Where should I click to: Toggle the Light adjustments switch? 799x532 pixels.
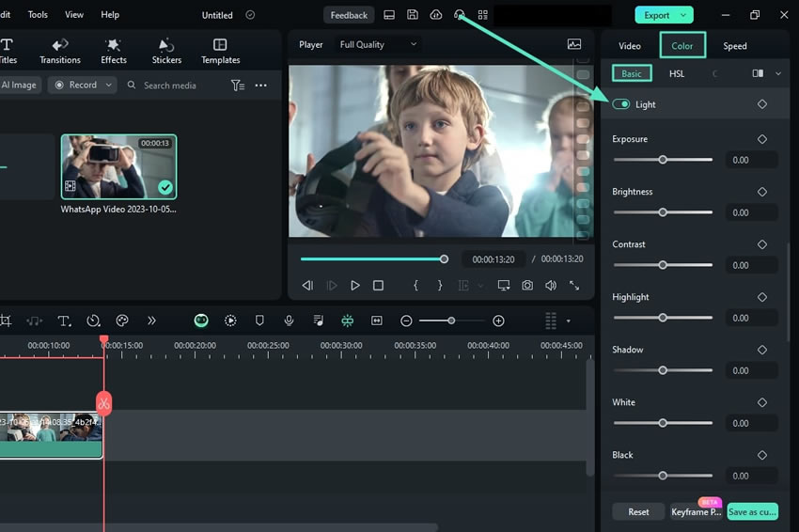[x=621, y=104]
